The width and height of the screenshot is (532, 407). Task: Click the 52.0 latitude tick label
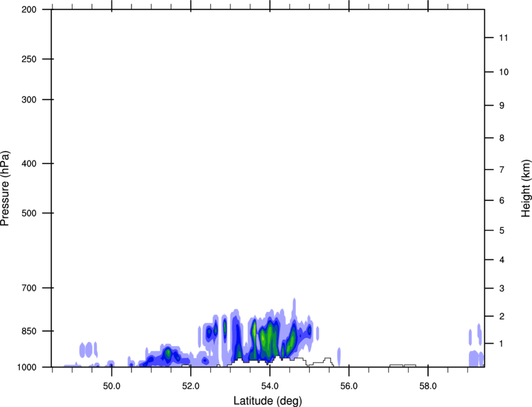pos(191,386)
